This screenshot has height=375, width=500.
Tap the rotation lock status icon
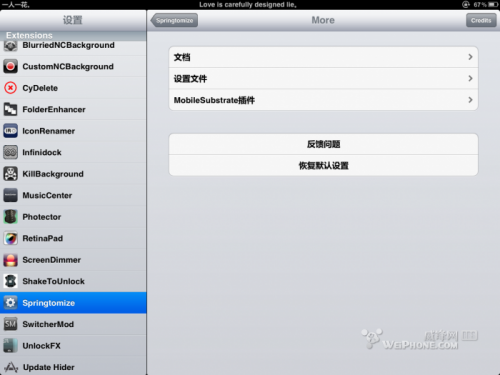point(465,4)
